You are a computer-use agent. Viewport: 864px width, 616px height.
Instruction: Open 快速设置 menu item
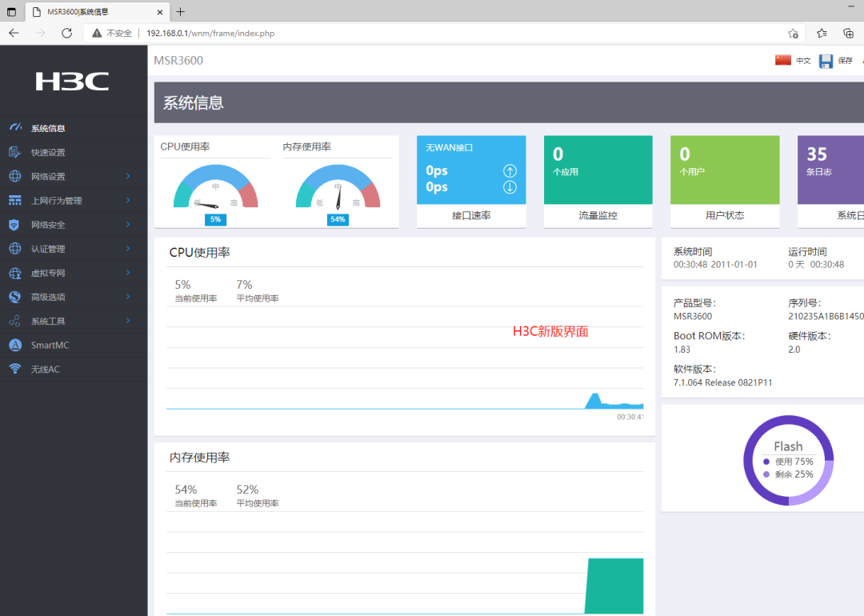pos(74,152)
